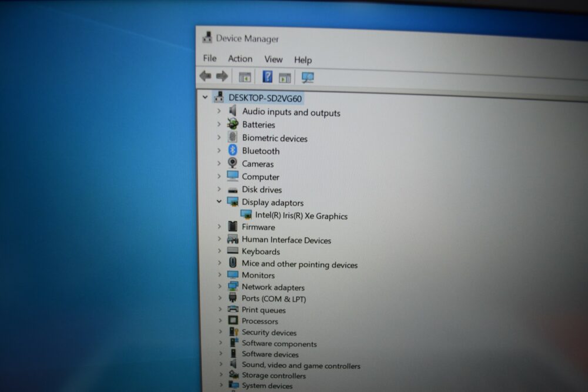Screen dimensions: 588x392
Task: Click the monitor icon for Computer
Action: point(232,176)
